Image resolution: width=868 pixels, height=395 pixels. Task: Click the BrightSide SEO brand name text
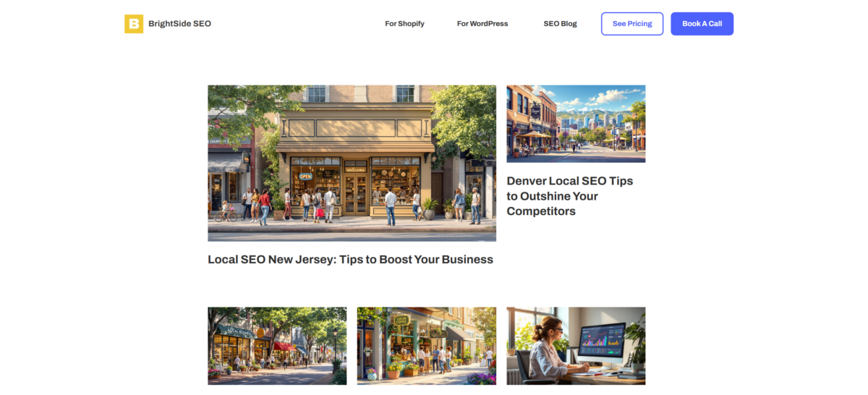tap(179, 24)
